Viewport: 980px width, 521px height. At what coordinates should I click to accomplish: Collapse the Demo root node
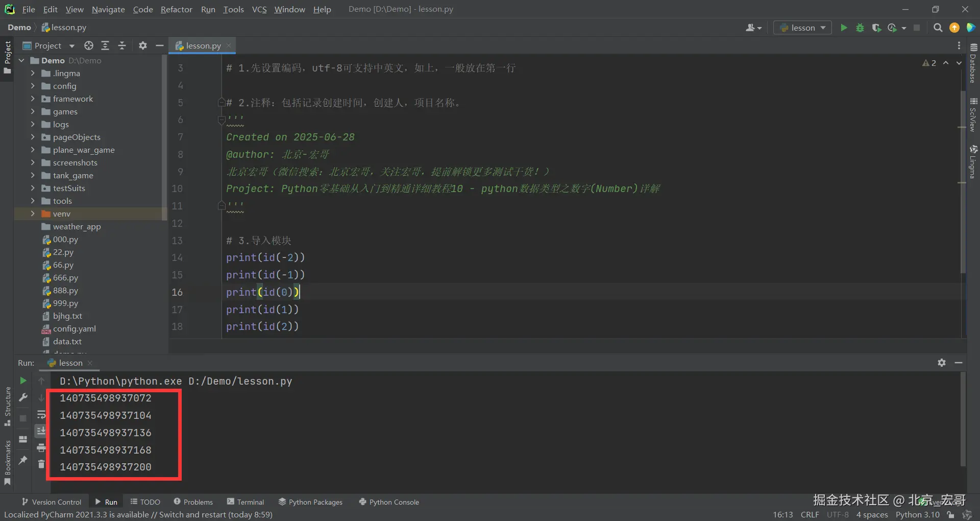coord(21,60)
